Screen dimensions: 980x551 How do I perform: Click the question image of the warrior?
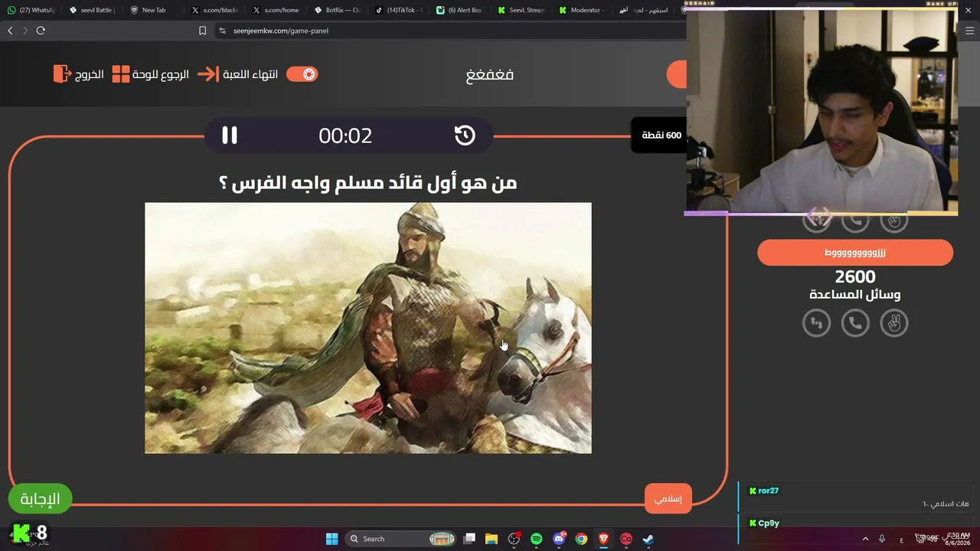pos(368,328)
